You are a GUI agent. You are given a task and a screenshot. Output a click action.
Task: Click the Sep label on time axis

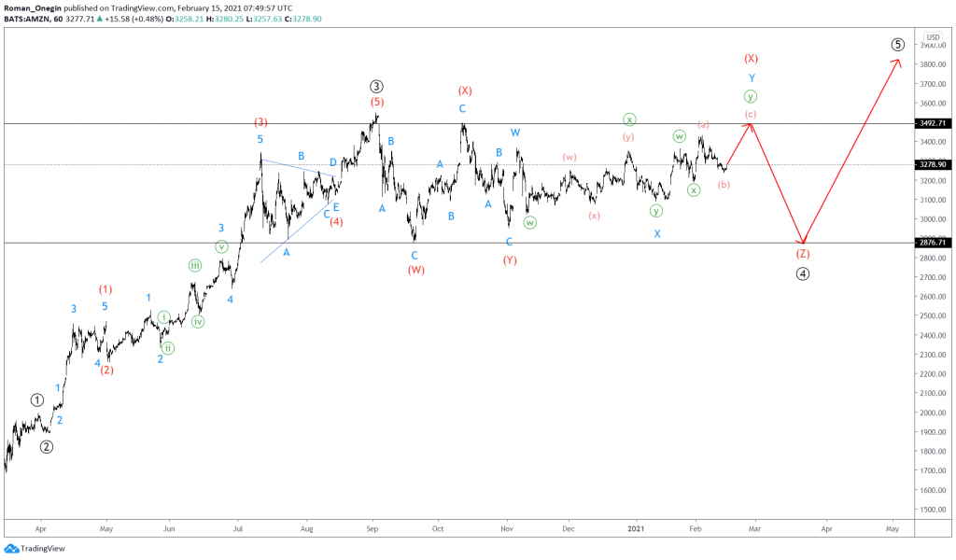coord(372,529)
